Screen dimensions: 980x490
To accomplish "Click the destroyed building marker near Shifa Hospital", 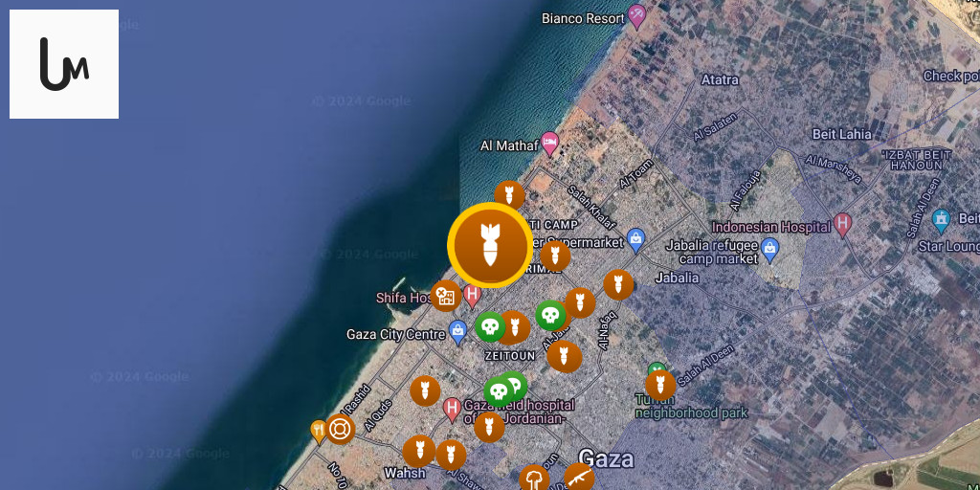I will (x=446, y=296).
